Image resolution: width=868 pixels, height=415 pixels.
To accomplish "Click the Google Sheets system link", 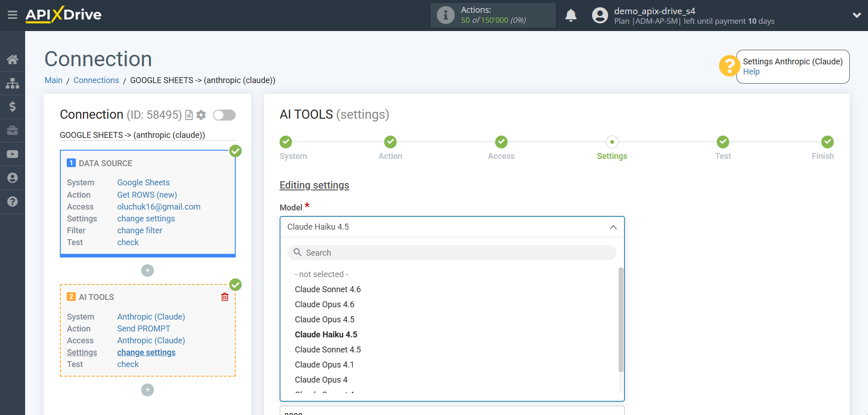I will click(x=143, y=183).
